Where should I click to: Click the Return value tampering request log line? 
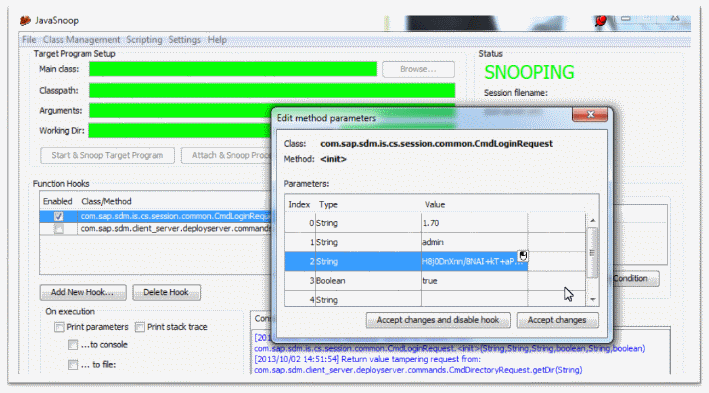coord(368,359)
